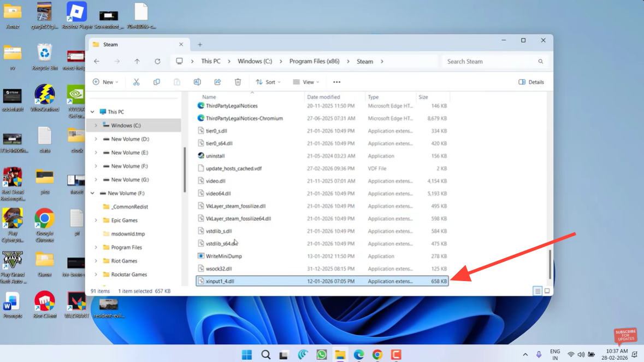This screenshot has width=644, height=362.
Task: Navigate back with the back arrow
Action: point(97,62)
